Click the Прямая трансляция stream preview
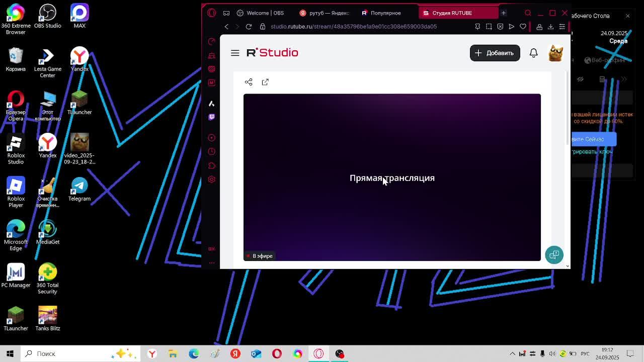Viewport: 644px width, 362px height. click(x=392, y=177)
